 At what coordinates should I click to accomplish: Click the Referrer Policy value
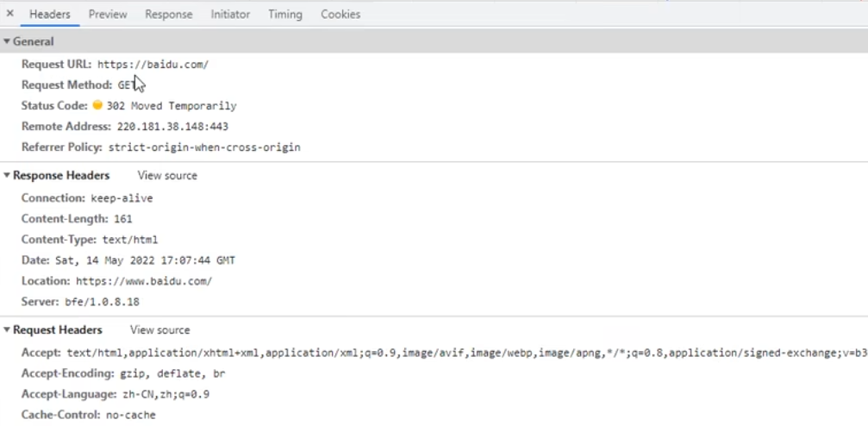204,147
